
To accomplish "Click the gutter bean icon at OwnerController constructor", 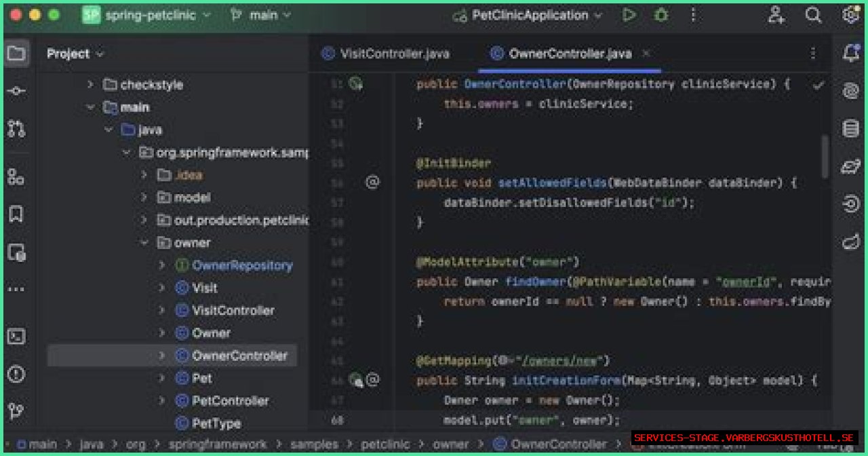I will pos(356,84).
